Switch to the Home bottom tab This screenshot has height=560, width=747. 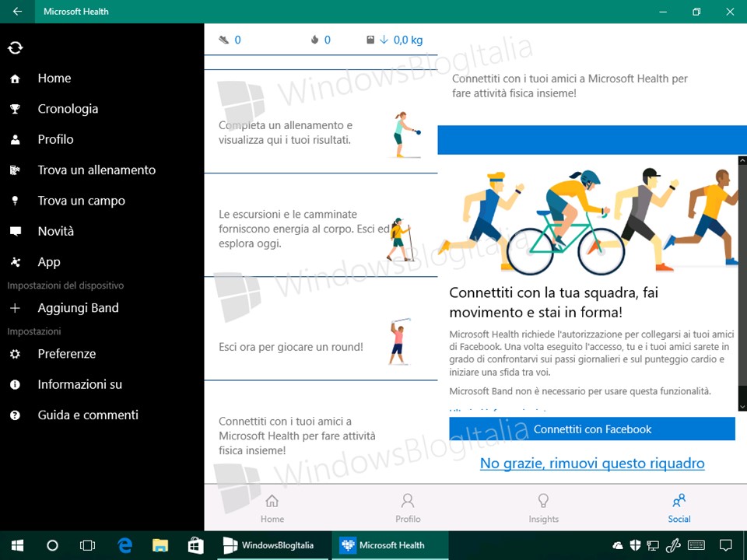(x=272, y=509)
